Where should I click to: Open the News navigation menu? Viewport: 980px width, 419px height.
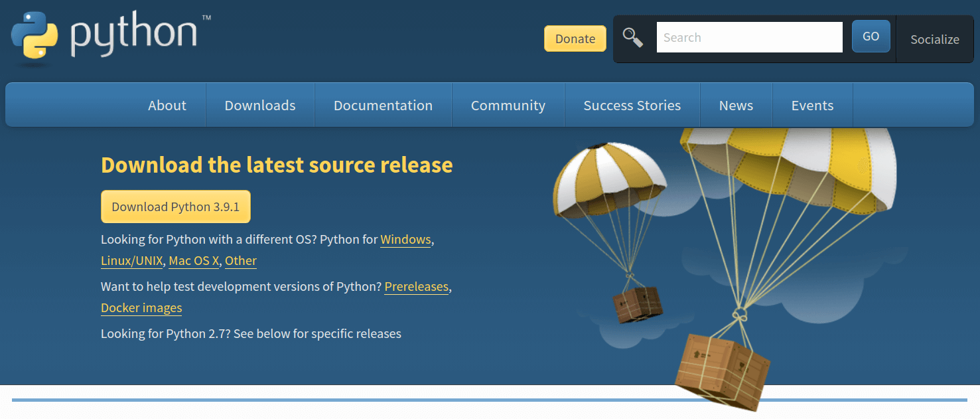(736, 105)
